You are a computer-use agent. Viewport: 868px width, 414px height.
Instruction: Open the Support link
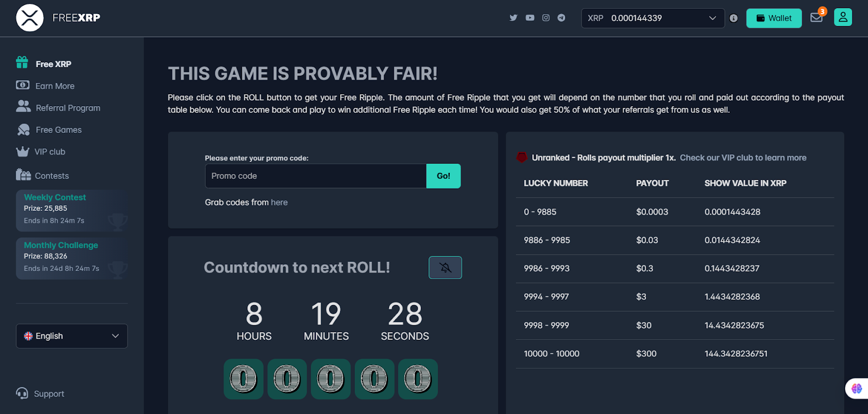point(49,394)
